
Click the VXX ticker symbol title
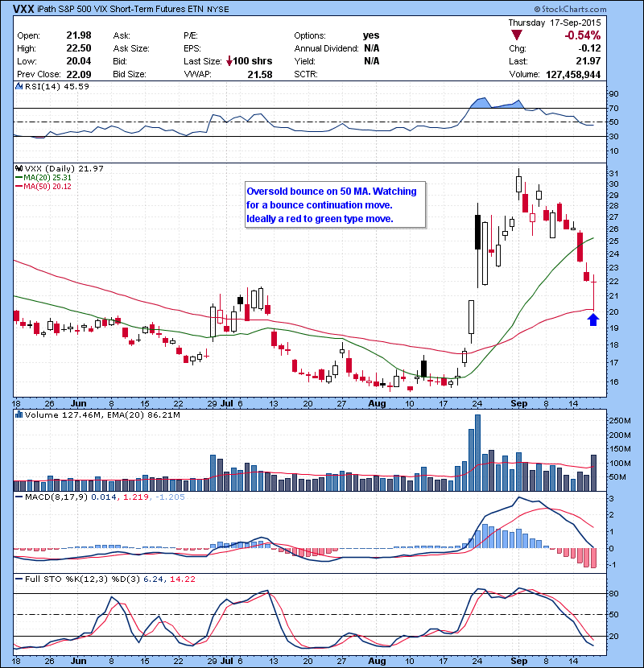pos(23,9)
